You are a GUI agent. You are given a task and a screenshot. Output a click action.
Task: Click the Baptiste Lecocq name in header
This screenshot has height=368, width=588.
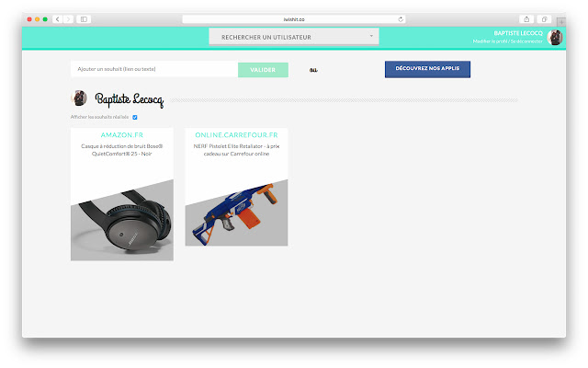[518, 33]
